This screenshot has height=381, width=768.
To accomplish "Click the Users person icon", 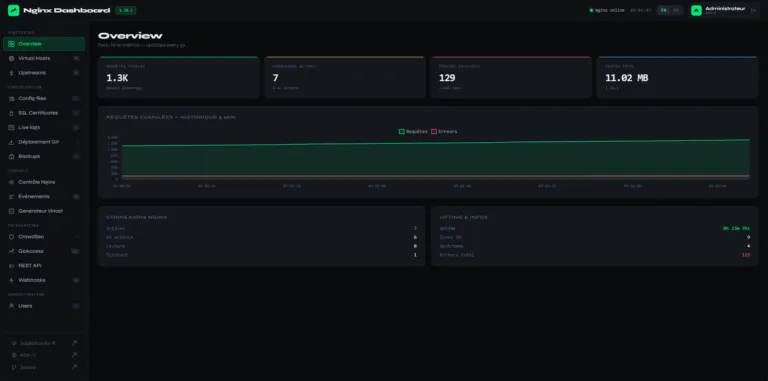I will 12,306.
